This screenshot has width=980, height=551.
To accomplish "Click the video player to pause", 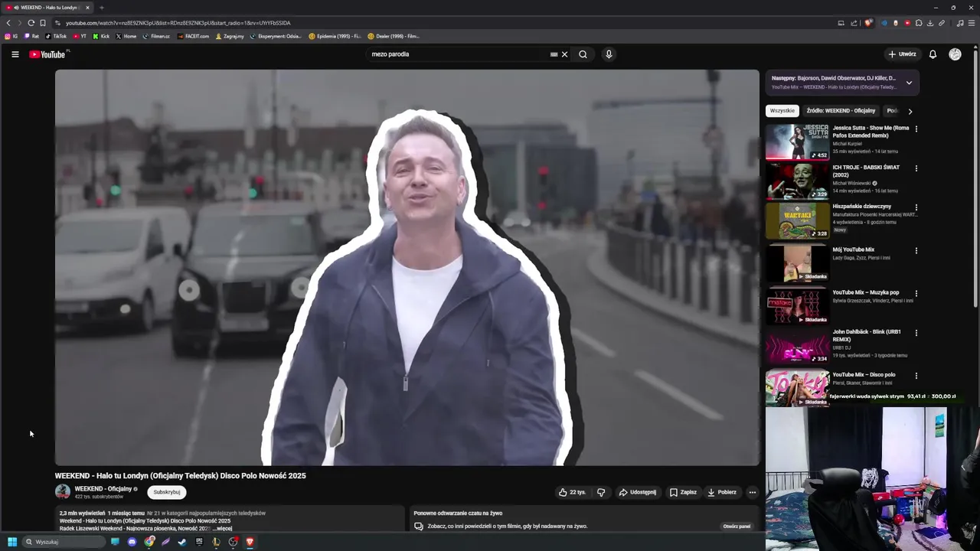I will click(x=407, y=267).
